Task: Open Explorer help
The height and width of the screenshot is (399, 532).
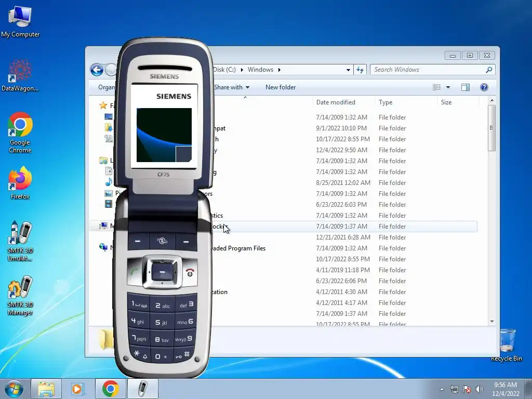Action: 484,87
